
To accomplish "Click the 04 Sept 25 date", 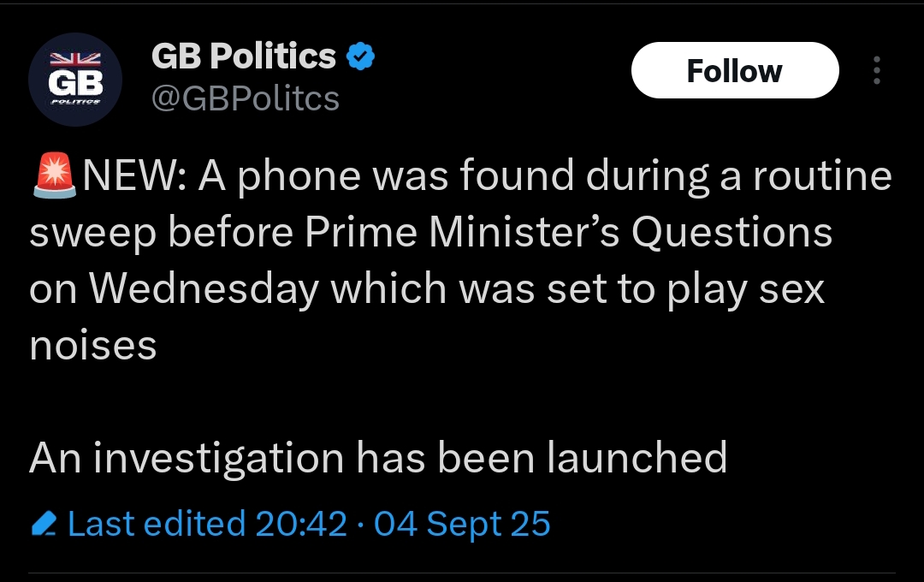I will tap(462, 524).
